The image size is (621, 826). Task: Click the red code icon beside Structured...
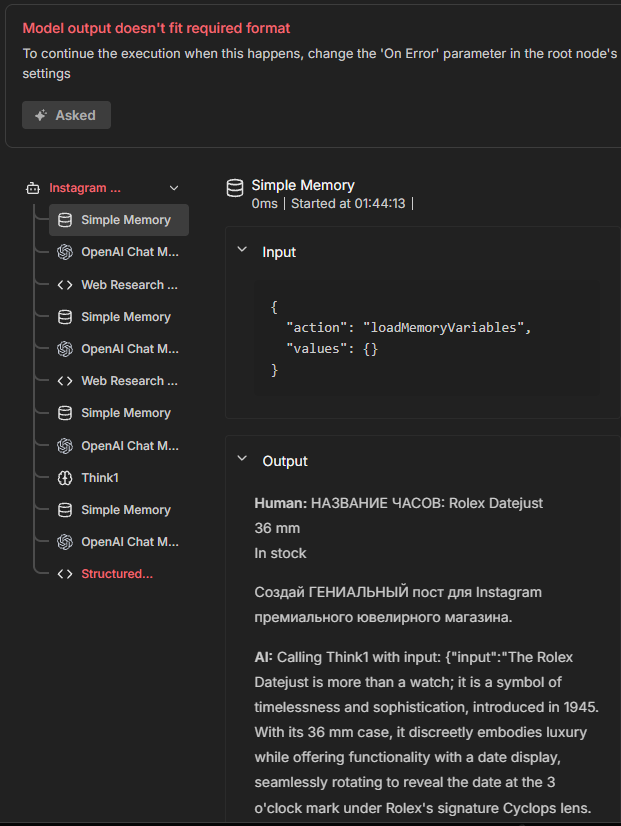click(65, 574)
